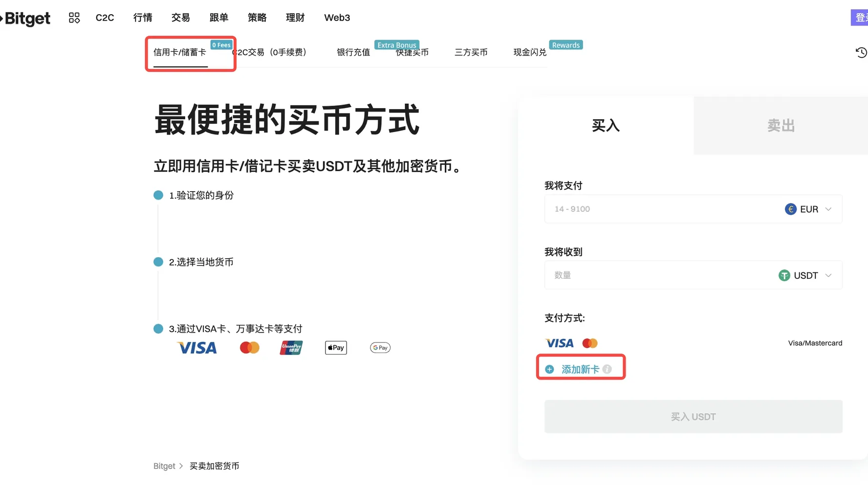Image resolution: width=868 pixels, height=489 pixels.
Task: Click the plus icon to add a new card
Action: [x=549, y=369]
